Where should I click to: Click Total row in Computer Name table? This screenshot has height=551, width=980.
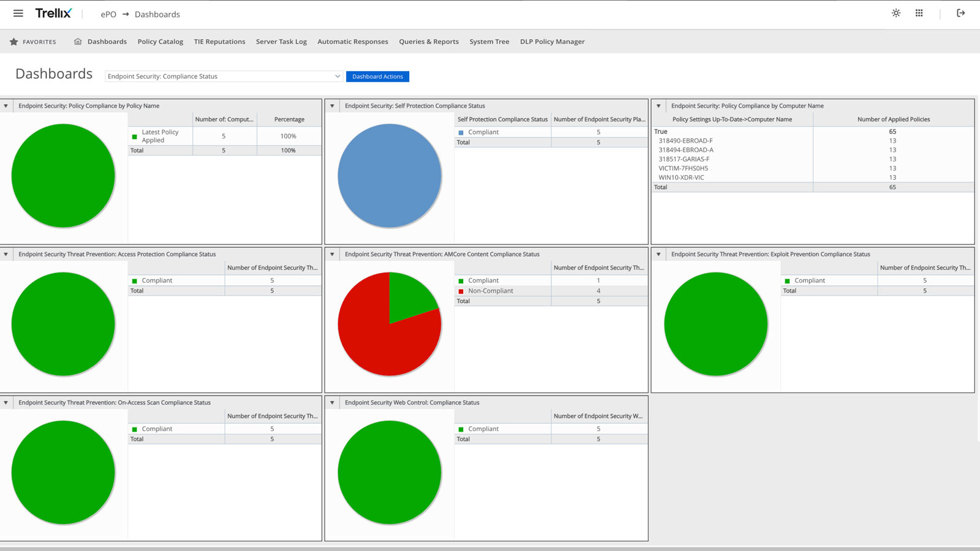813,187
